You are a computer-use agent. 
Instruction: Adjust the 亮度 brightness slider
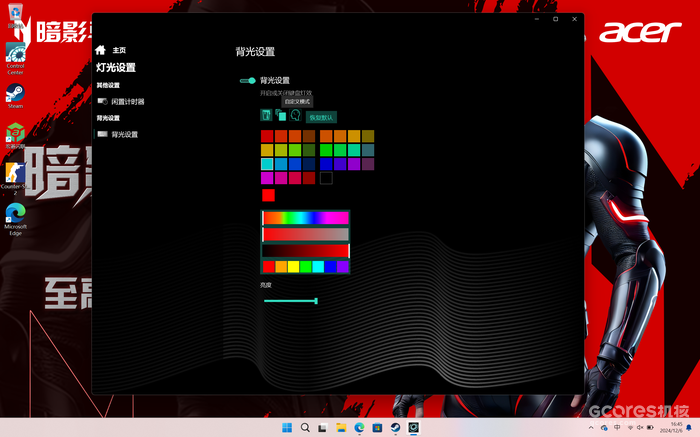[291, 301]
